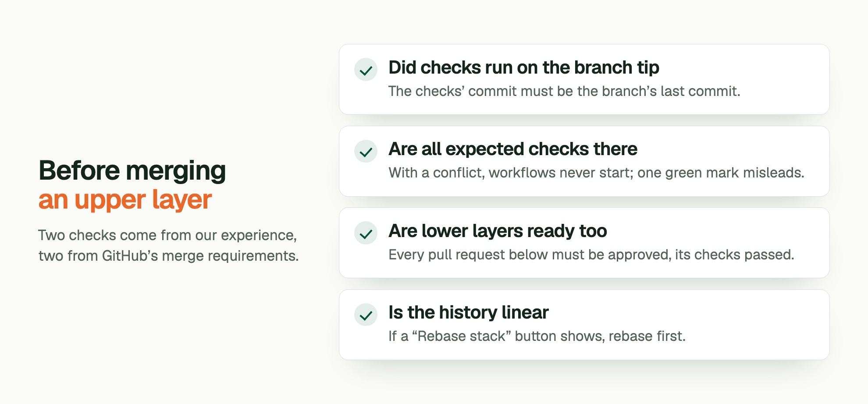Click text 'The checks' commit must be the branch's last commit.'

[x=564, y=91]
